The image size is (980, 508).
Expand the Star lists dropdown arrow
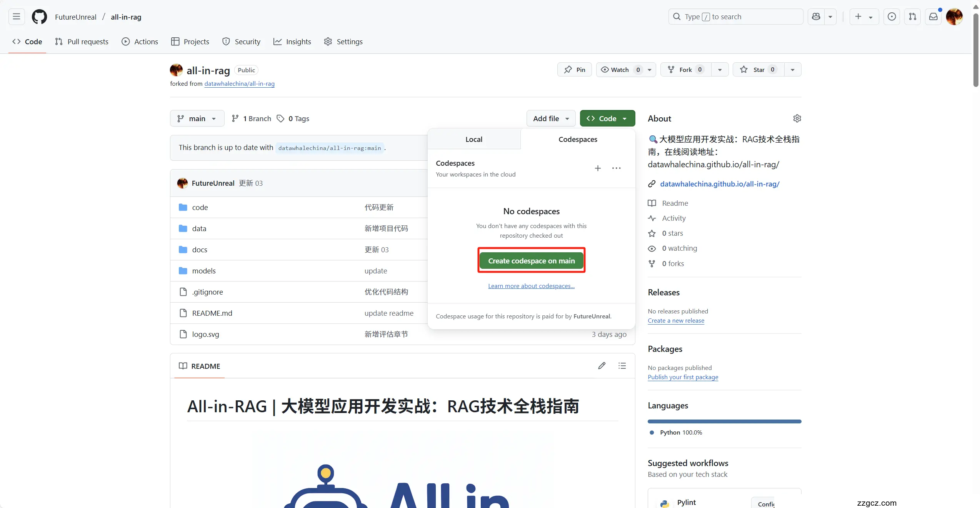(x=792, y=70)
